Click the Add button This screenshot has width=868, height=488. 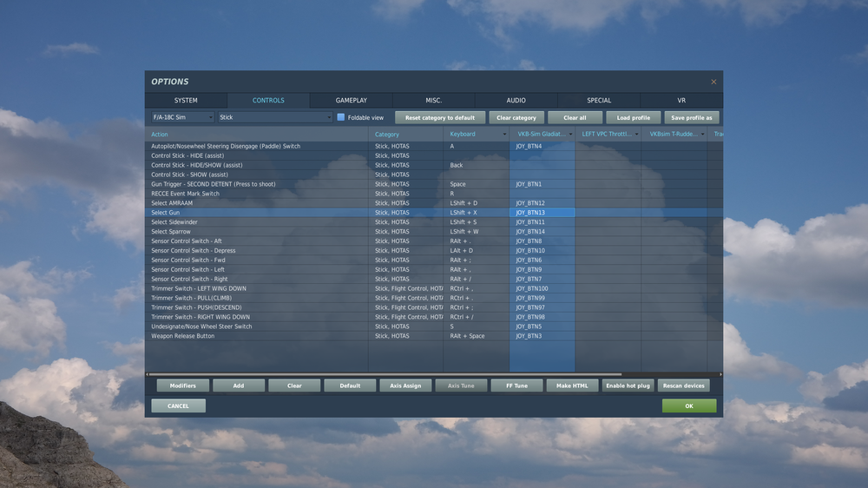coord(239,386)
